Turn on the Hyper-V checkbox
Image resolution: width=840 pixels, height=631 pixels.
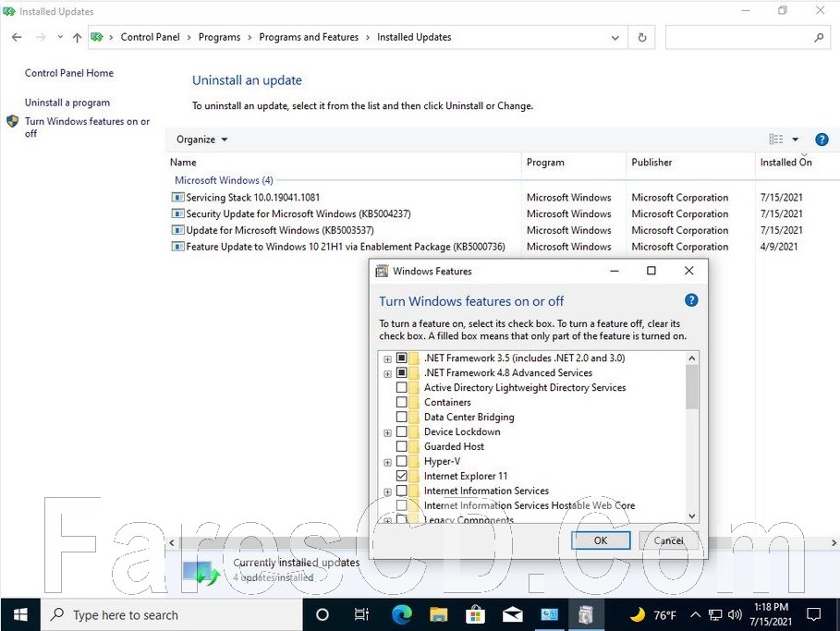(x=401, y=461)
